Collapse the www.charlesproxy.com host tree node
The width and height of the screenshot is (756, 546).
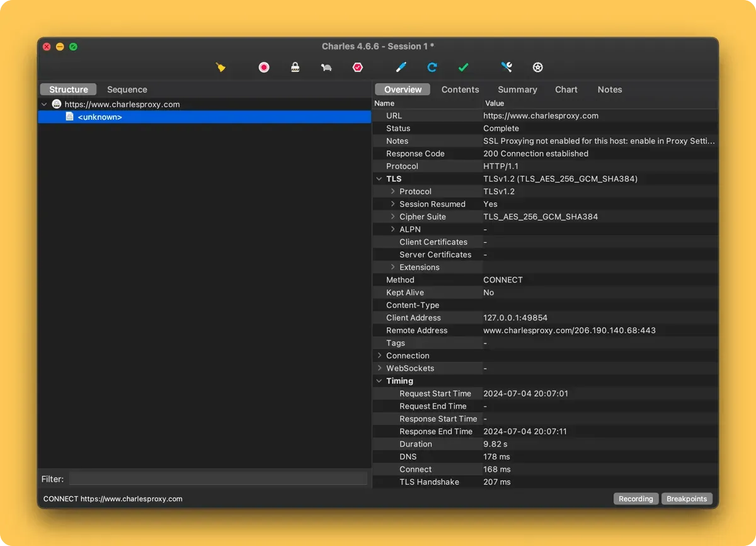[x=44, y=105]
